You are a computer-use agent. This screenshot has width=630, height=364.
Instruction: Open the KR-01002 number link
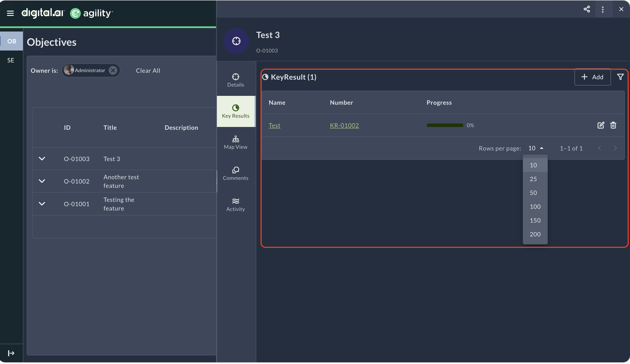344,125
